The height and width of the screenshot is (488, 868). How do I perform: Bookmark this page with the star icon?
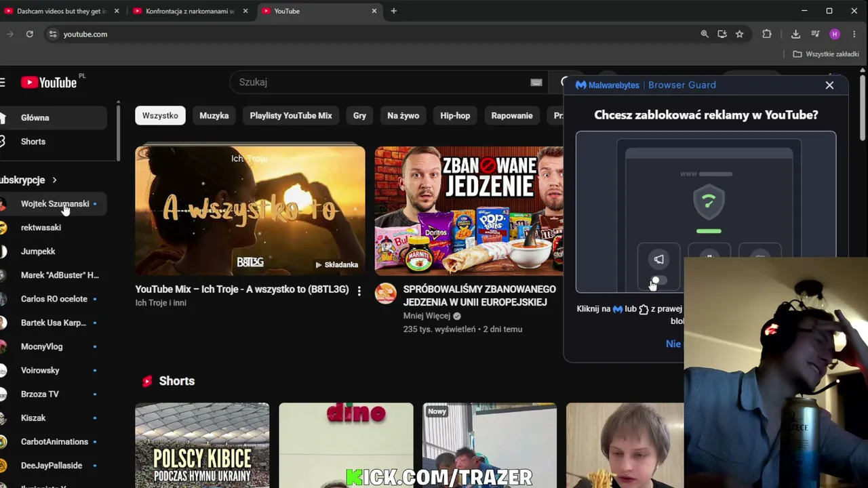(740, 34)
